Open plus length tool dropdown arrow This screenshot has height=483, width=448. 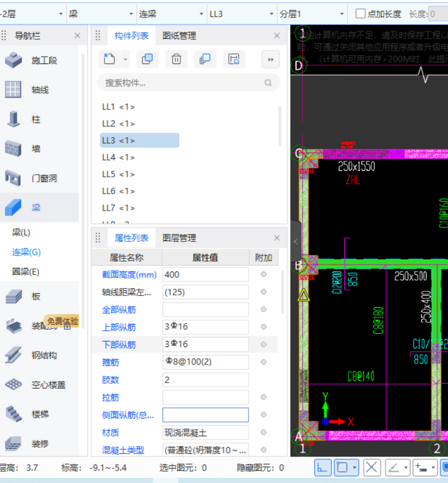433,468
